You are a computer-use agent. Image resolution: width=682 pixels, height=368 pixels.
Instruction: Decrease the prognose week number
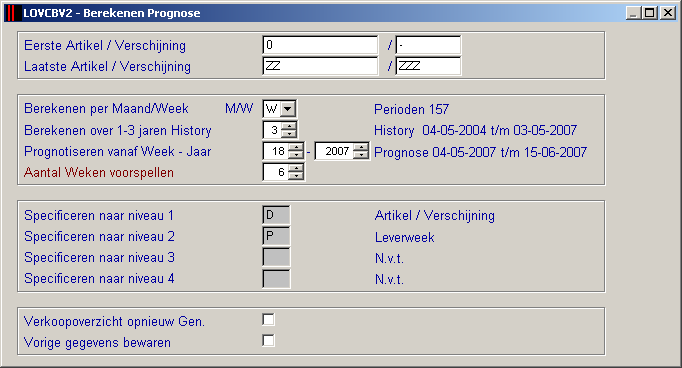tap(296, 154)
